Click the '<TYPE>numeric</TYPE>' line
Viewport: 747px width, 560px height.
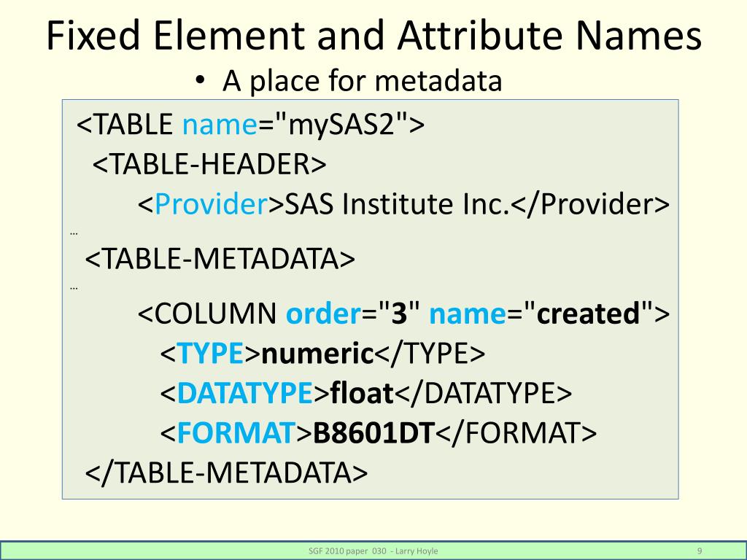coord(322,354)
